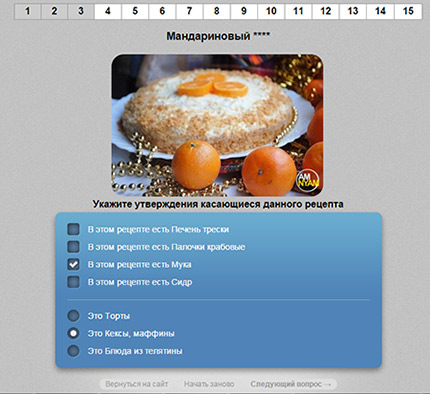
Task: Enable the Сидр ingredient checkbox
Action: [73, 282]
